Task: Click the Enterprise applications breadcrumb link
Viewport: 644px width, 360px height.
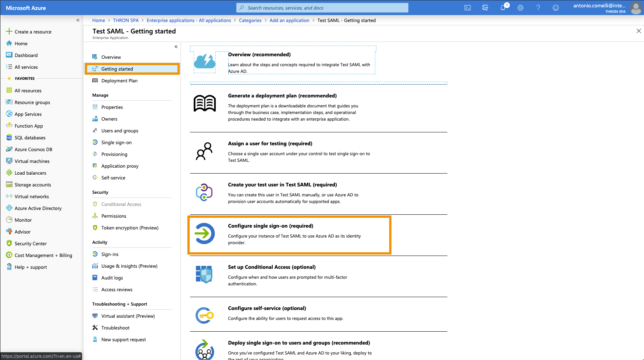Action: 189,20
